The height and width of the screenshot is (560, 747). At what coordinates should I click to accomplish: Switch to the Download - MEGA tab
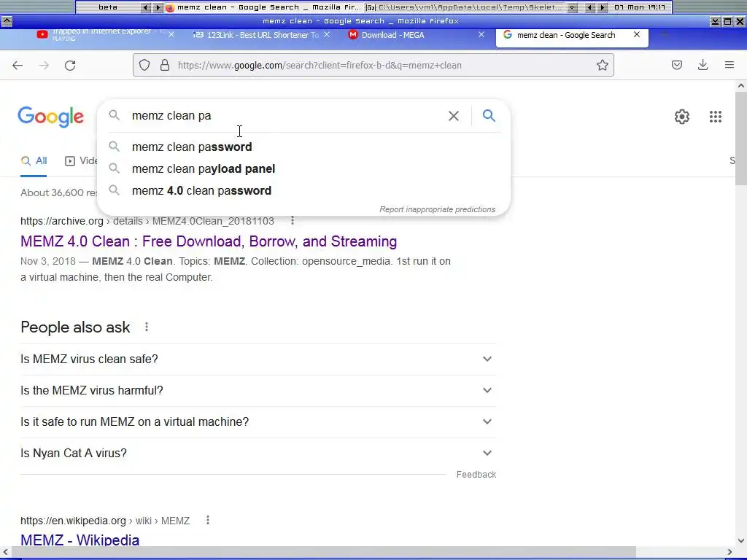pos(417,35)
